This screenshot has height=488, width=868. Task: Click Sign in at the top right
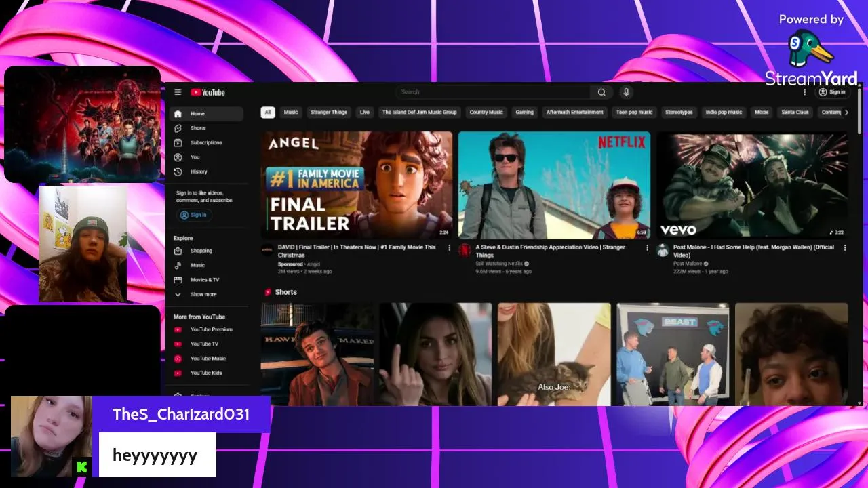click(832, 92)
